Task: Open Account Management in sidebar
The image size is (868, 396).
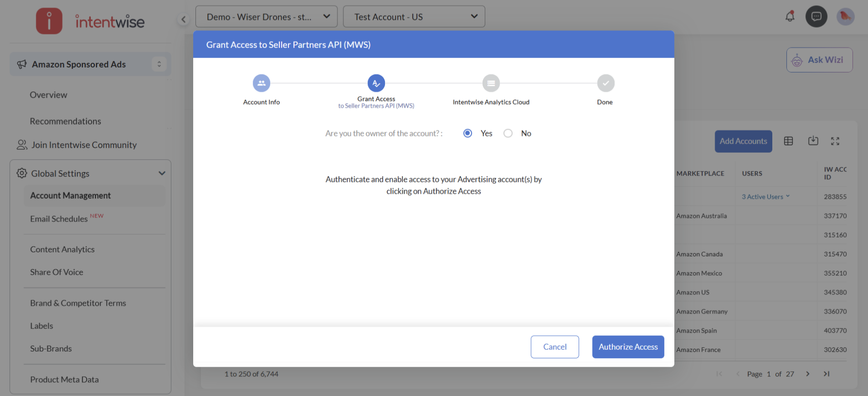Action: [70, 196]
